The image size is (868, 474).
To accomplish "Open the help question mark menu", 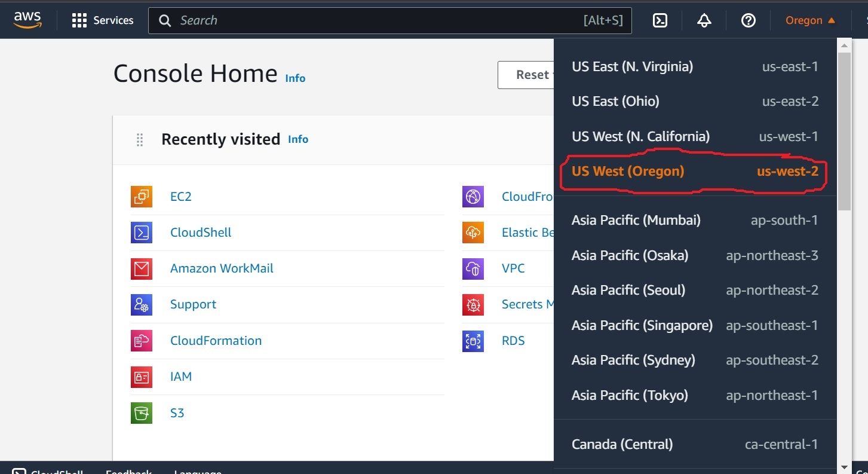I will click(x=749, y=20).
